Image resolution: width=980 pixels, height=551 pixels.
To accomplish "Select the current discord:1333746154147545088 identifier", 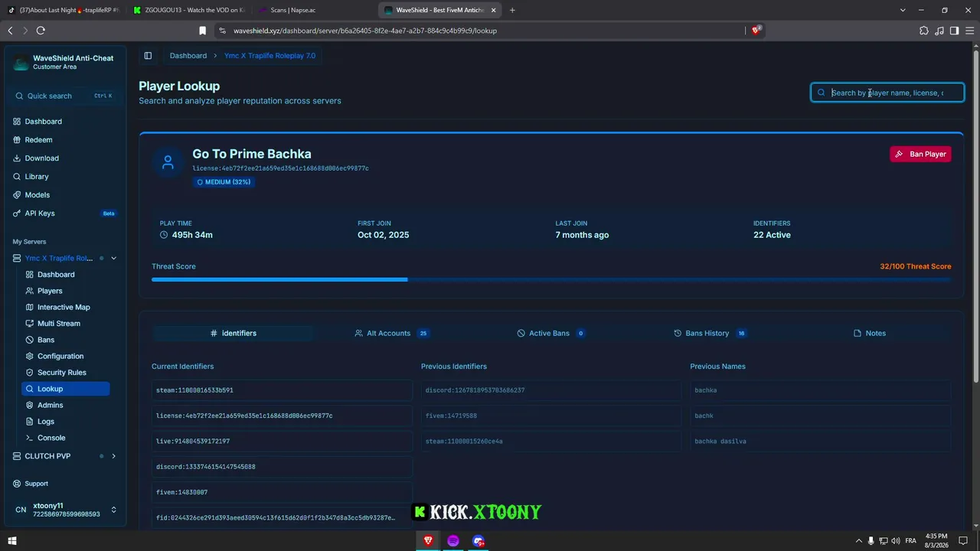I will click(282, 467).
